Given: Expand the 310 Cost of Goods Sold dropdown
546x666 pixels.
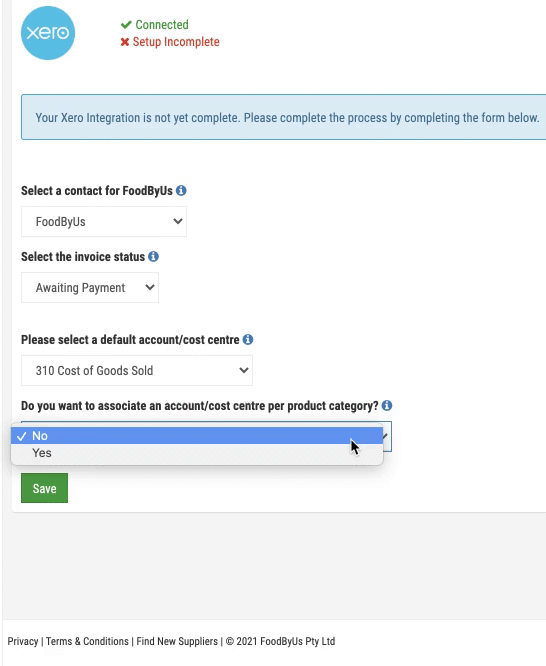Looking at the screenshot, I should (137, 370).
